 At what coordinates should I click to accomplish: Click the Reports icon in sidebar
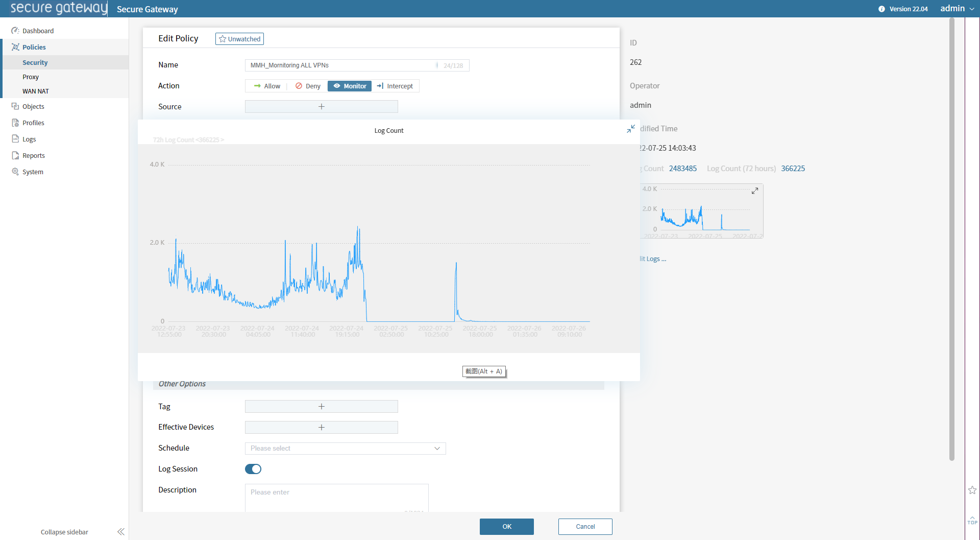click(x=15, y=155)
